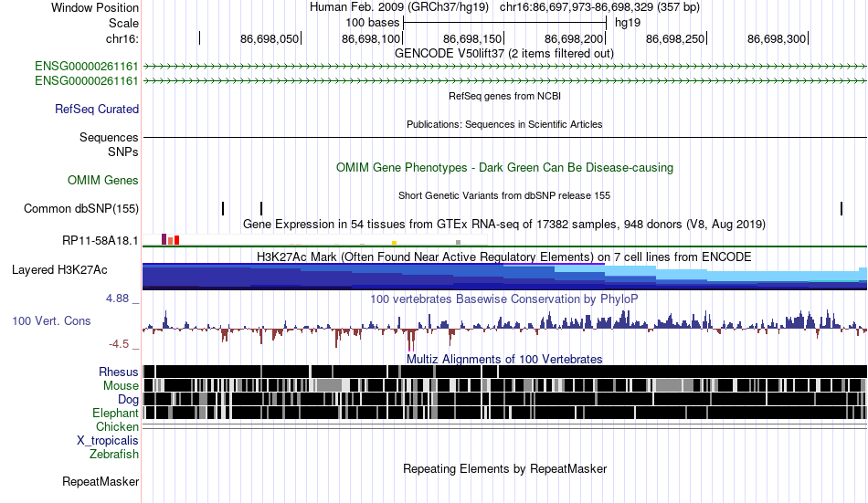868x503 pixels.
Task: Open Publications: Sequences in Scientific Articles title
Action: coord(504,124)
